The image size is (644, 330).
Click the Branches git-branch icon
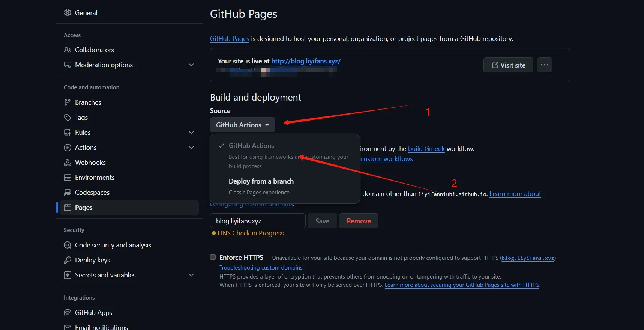(68, 102)
